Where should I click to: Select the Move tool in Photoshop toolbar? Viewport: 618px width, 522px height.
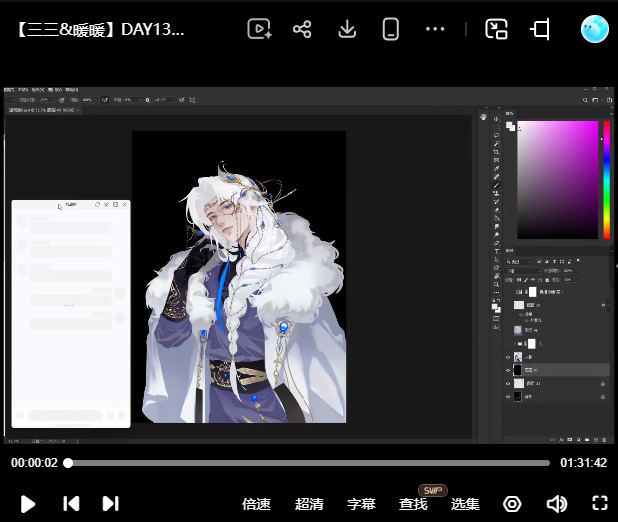pyautogui.click(x=497, y=119)
